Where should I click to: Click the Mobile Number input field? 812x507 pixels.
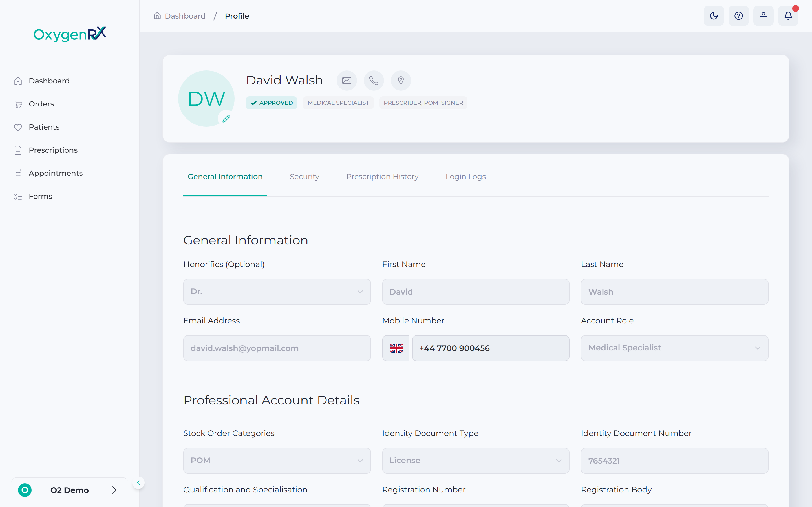pos(491,348)
